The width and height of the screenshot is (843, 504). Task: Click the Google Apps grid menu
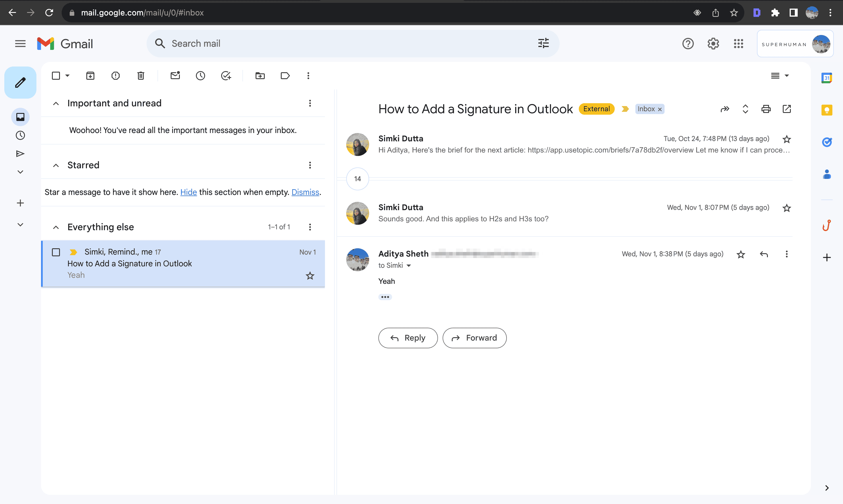739,43
